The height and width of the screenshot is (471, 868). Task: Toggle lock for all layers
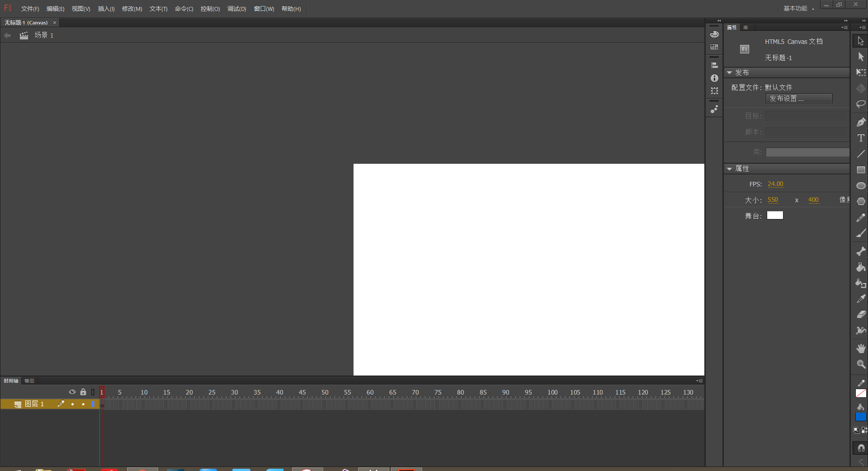pos(83,392)
